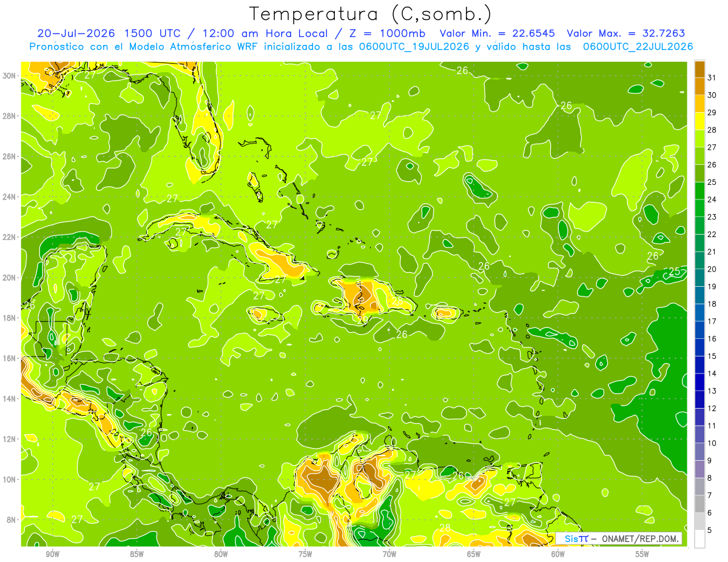Click the '70W' longitude axis label
Viewport: 728px width, 562px height.
[x=389, y=554]
